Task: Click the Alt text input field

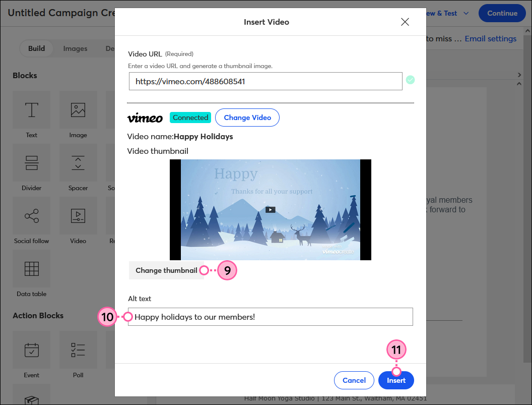Action: click(271, 317)
